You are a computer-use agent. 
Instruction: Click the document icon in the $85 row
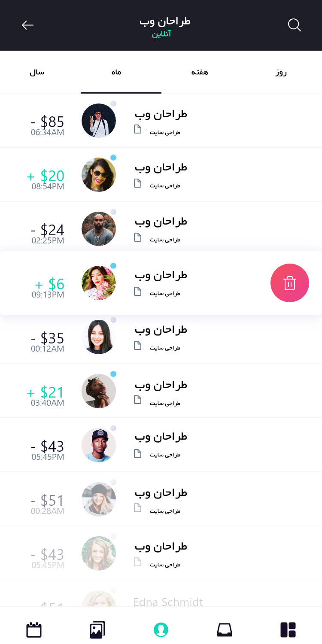tap(138, 129)
